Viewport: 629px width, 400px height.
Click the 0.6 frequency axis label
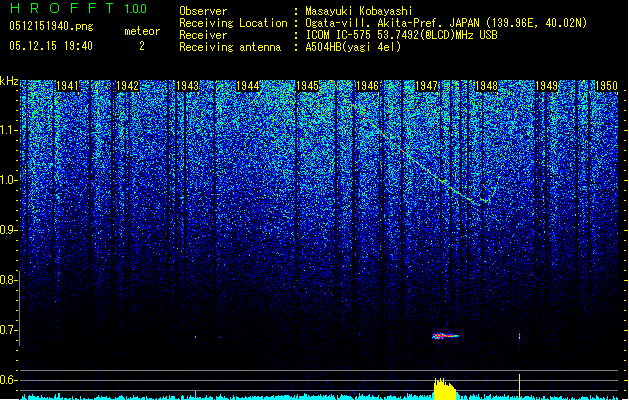point(8,380)
